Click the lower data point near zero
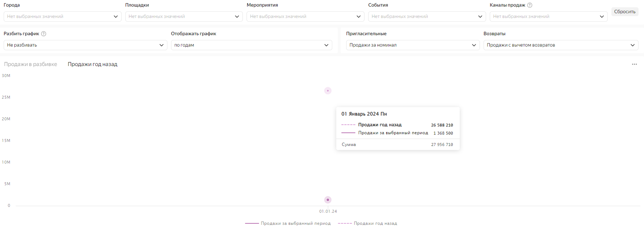This screenshot has height=234, width=644. tap(328, 200)
